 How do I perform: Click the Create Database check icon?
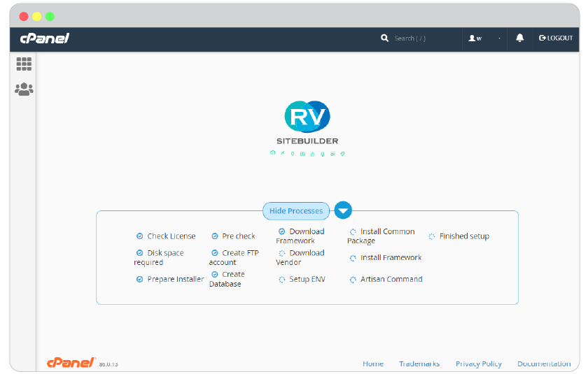click(215, 275)
